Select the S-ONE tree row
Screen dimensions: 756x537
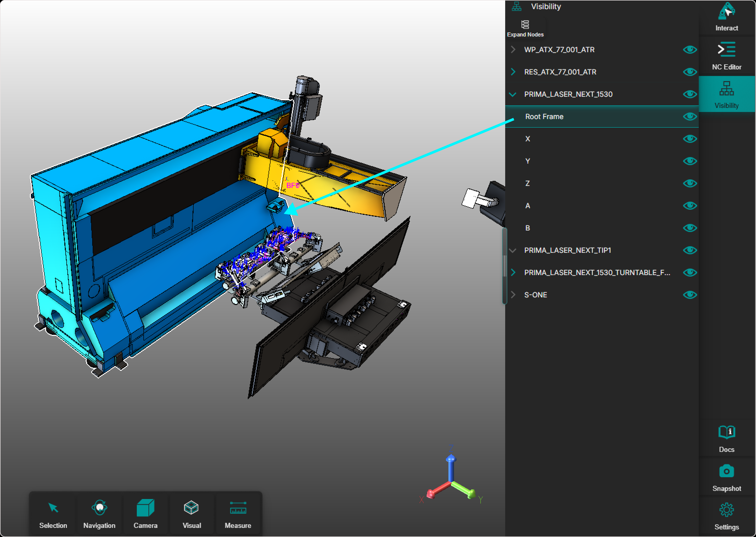(601, 295)
